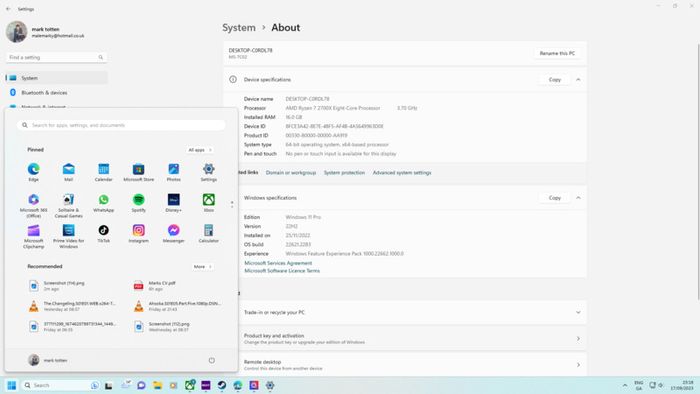Open Settings gear icon on taskbar
Image resolution: width=700 pixels, height=394 pixels.
click(270, 385)
